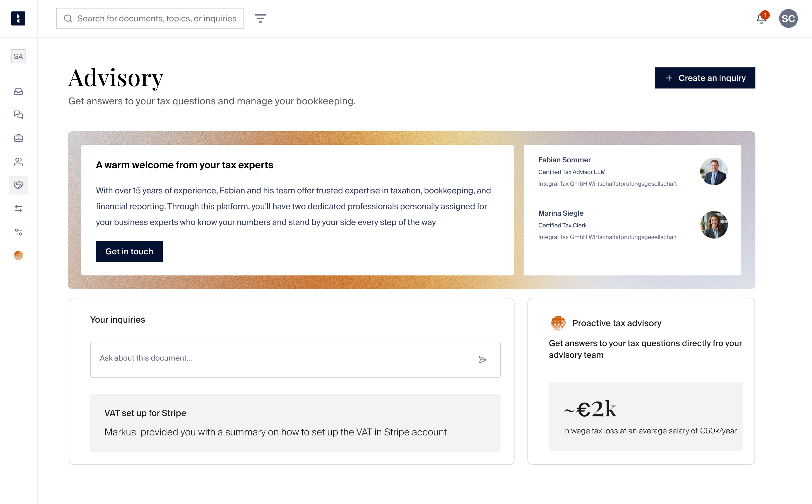The height and width of the screenshot is (504, 812).
Task: Open the team members icon in sidebar
Action: [x=18, y=162]
